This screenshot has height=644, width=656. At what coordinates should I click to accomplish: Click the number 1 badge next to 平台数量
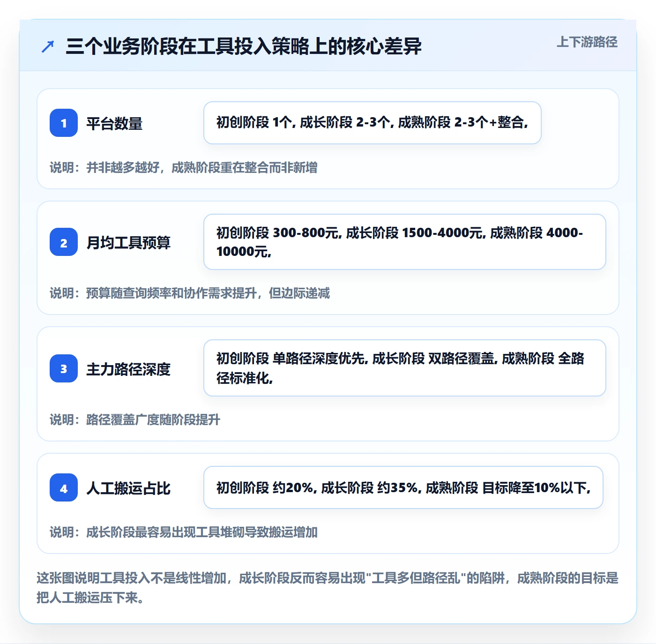pyautogui.click(x=64, y=123)
